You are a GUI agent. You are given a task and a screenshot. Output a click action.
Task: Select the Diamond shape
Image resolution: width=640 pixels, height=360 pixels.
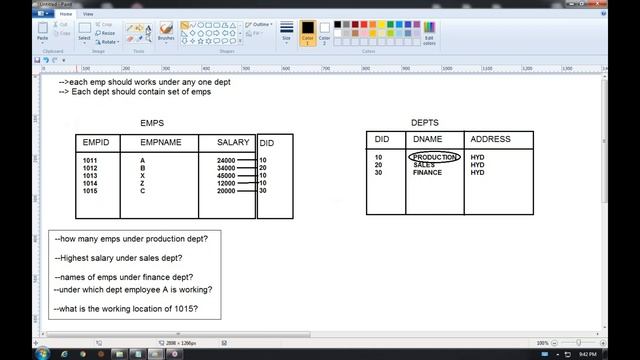pos(193,33)
